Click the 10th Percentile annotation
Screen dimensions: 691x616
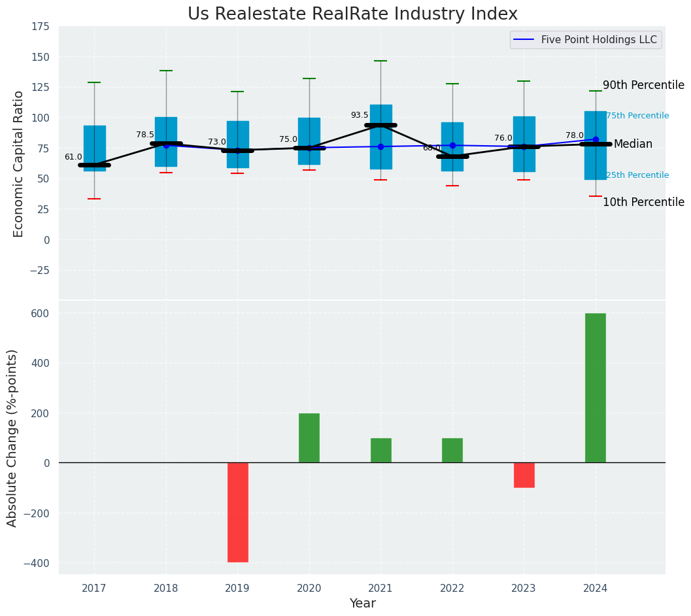click(643, 203)
